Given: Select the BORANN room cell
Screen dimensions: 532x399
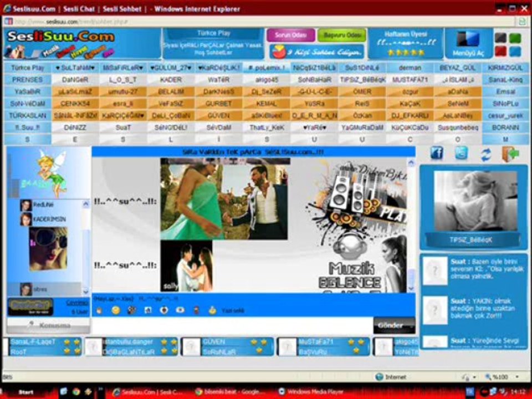Looking at the screenshot, I should coord(505,127).
